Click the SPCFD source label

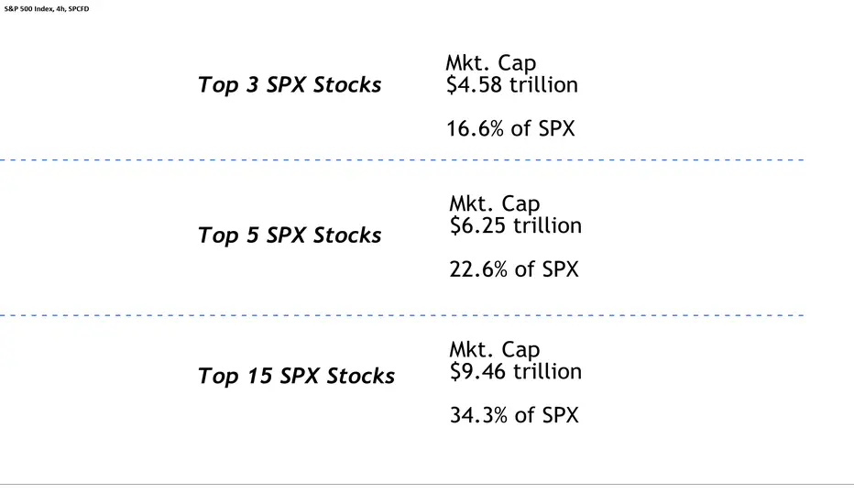[x=79, y=9]
